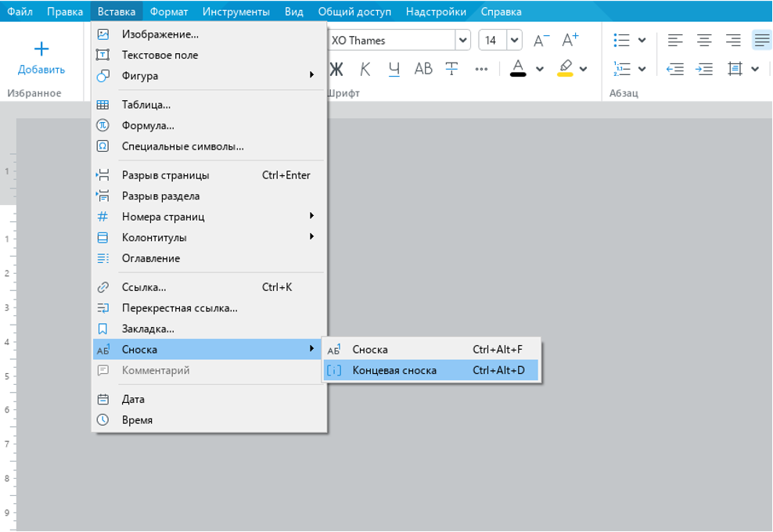Open the Вид menu
The height and width of the screenshot is (532, 773).
point(294,11)
